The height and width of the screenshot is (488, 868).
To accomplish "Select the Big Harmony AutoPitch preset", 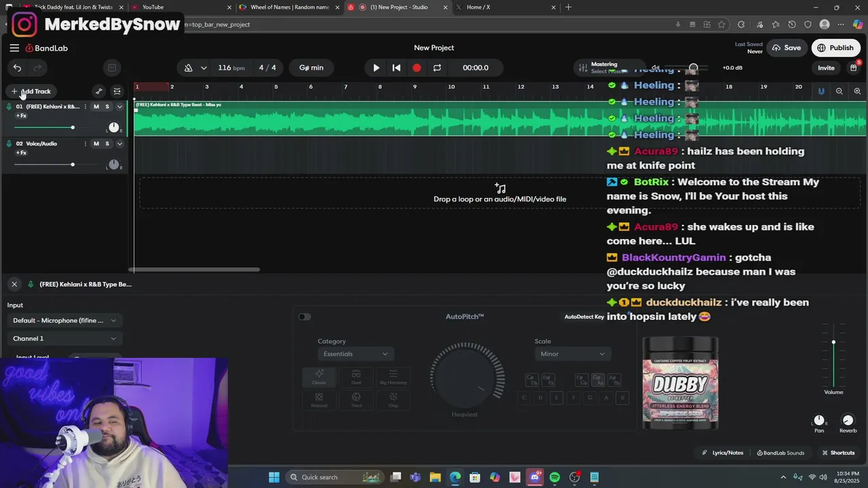I will [393, 378].
